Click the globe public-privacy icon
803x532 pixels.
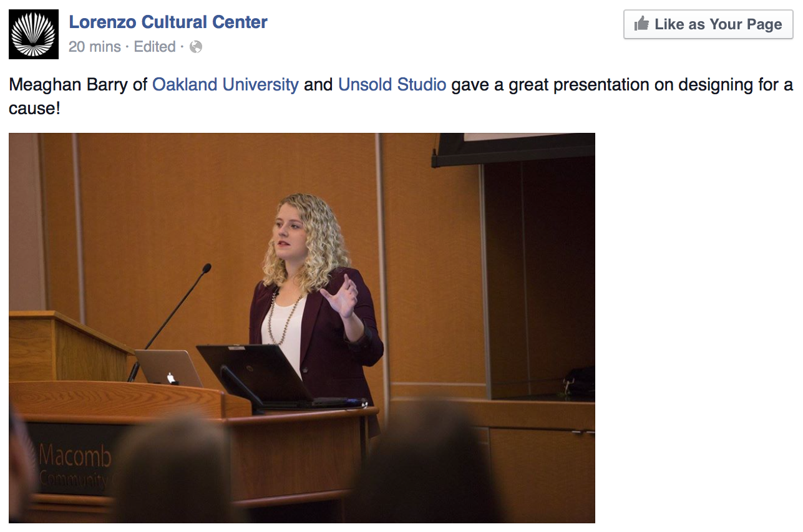[x=196, y=47]
